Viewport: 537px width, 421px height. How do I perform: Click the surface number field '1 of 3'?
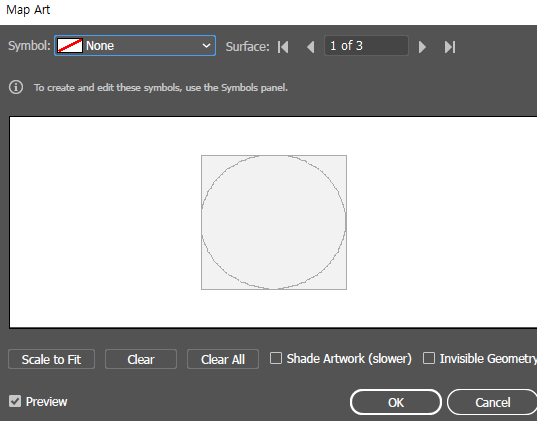366,46
